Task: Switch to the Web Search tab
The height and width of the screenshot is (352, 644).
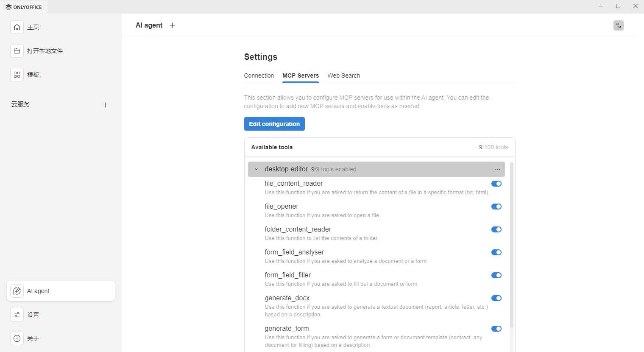Action: 343,75
